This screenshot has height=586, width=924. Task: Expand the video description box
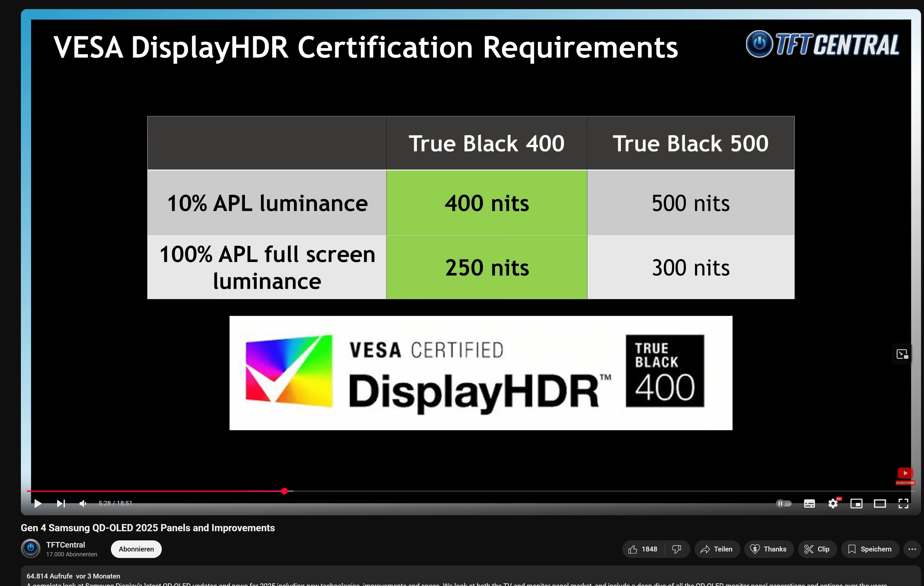pos(471,576)
